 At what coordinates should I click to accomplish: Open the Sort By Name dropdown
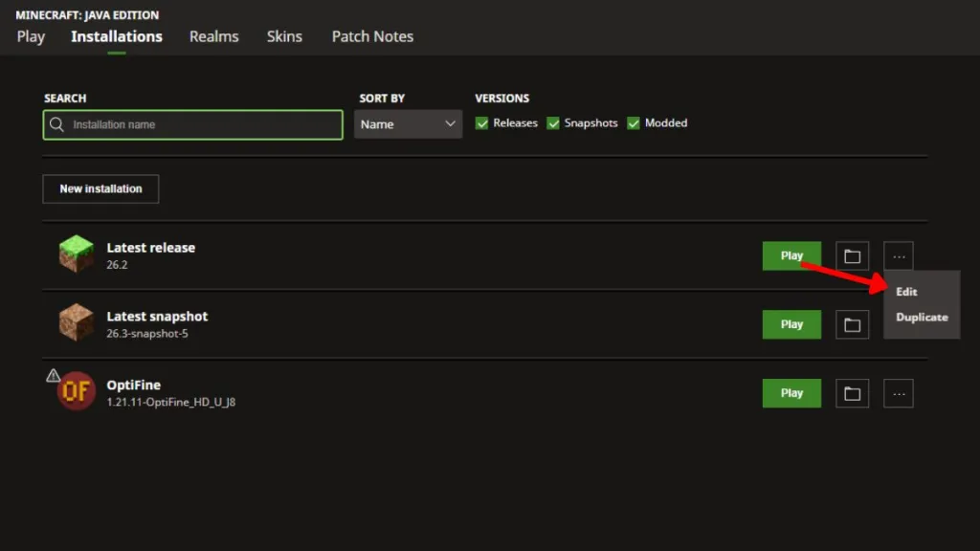pos(408,123)
